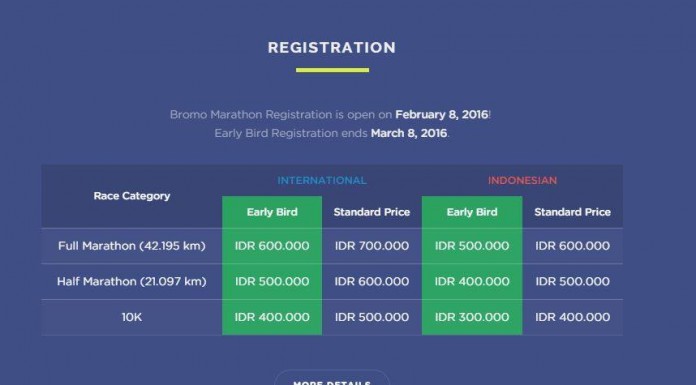Select the REGISTRATION heading text

(332, 48)
